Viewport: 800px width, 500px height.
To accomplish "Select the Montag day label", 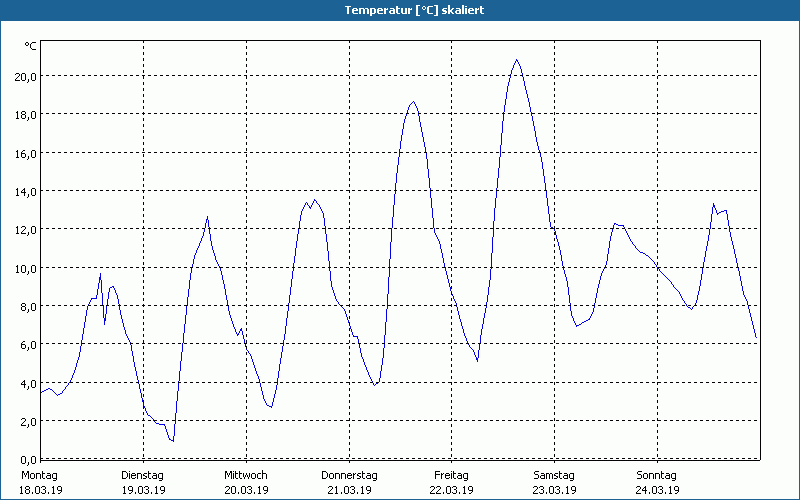I will click(x=40, y=475).
